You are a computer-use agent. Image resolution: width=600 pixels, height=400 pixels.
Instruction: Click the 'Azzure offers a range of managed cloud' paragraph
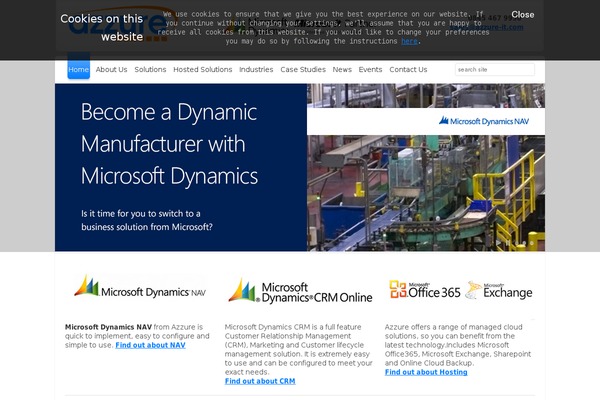(458, 345)
